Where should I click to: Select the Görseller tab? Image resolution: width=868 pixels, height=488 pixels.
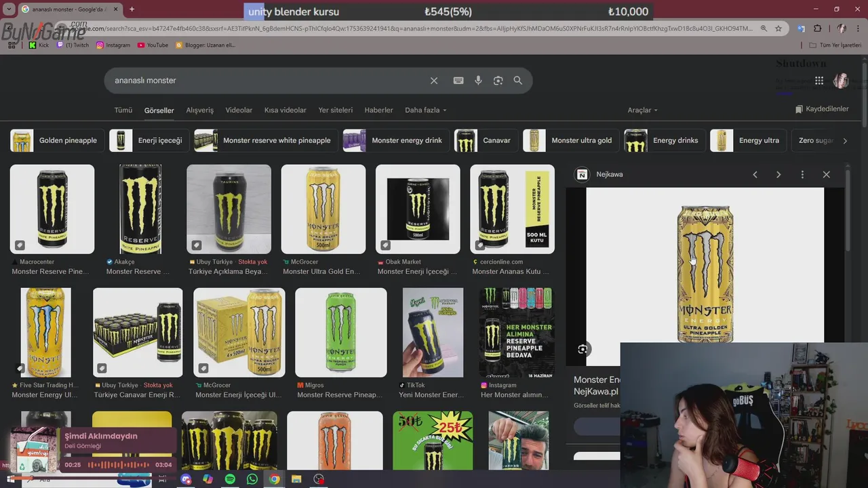[x=159, y=110]
